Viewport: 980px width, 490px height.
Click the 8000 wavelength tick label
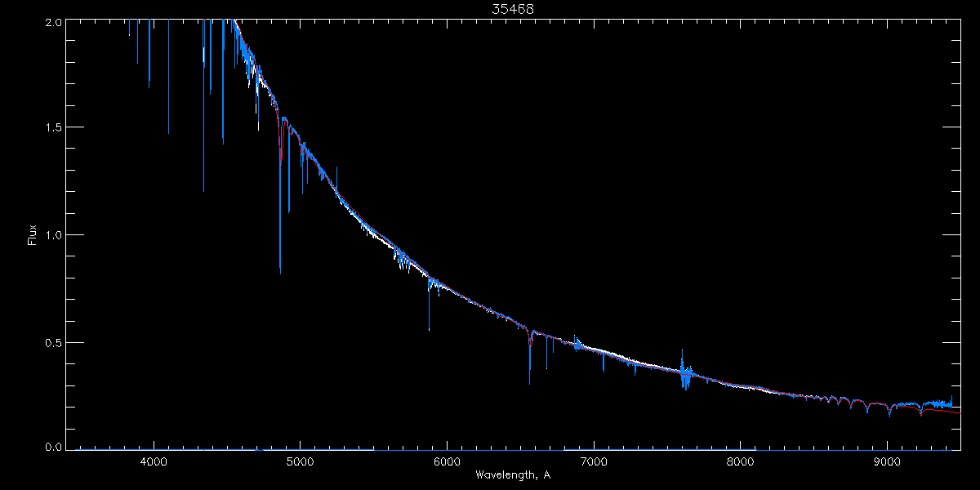point(741,461)
